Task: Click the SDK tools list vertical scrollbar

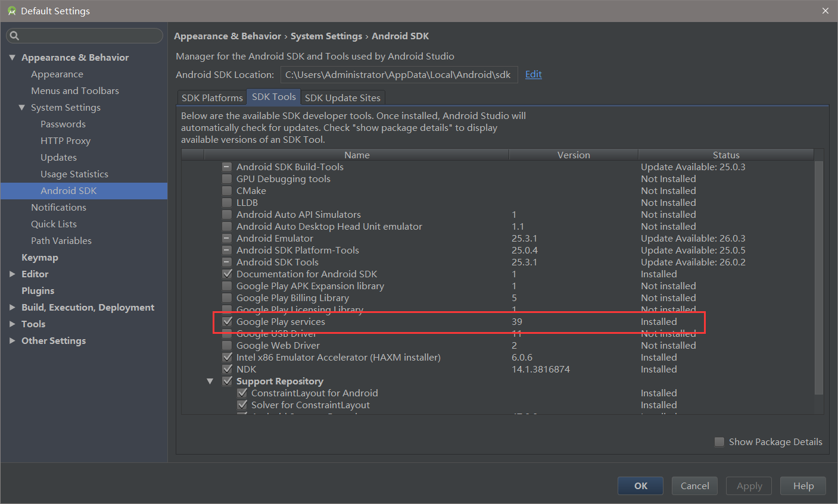Action: tap(819, 277)
